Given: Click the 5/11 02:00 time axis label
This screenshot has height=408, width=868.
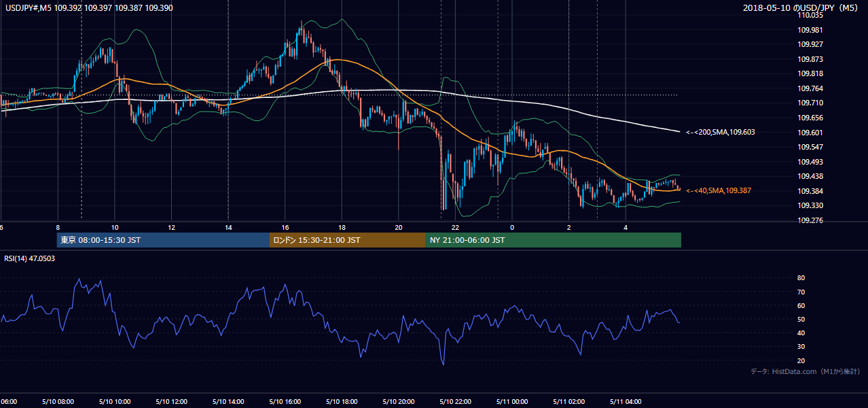Looking at the screenshot, I should [569, 401].
